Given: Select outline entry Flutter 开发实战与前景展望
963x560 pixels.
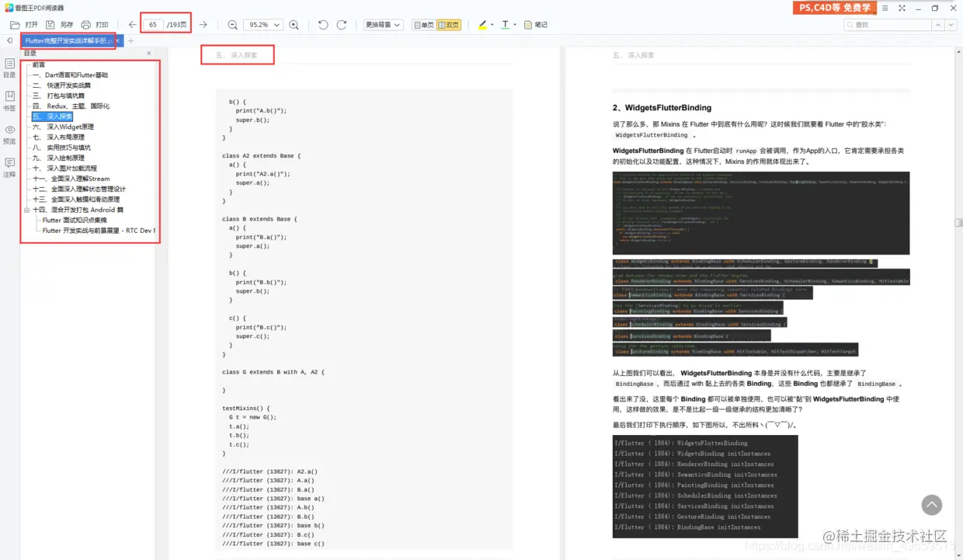Looking at the screenshot, I should [99, 231].
